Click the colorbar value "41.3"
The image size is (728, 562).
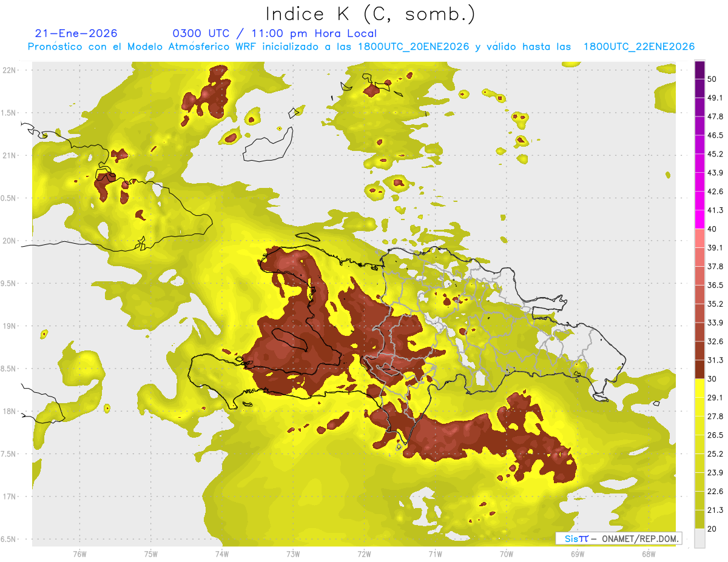(716, 210)
